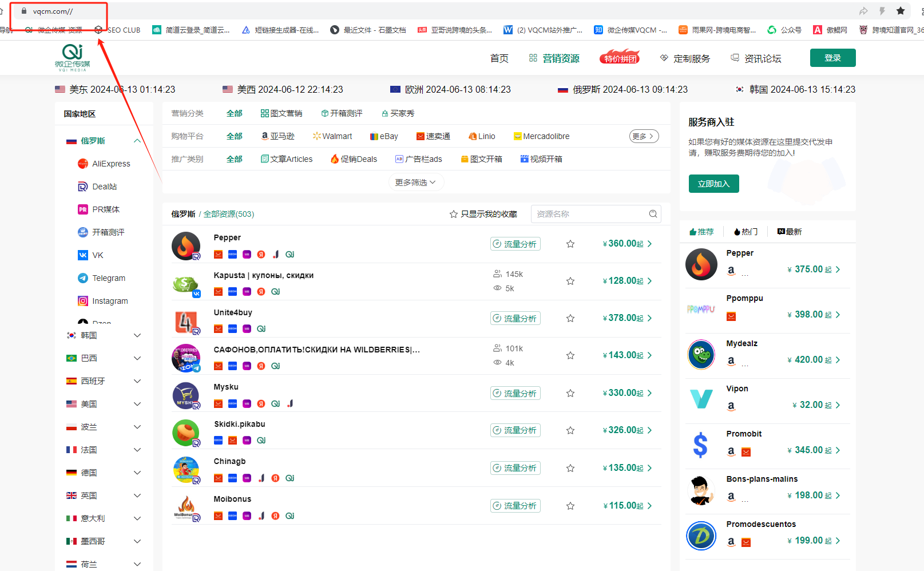924x571 pixels.
Task: Filter promotion type by 促销Deals
Action: pyautogui.click(x=354, y=159)
